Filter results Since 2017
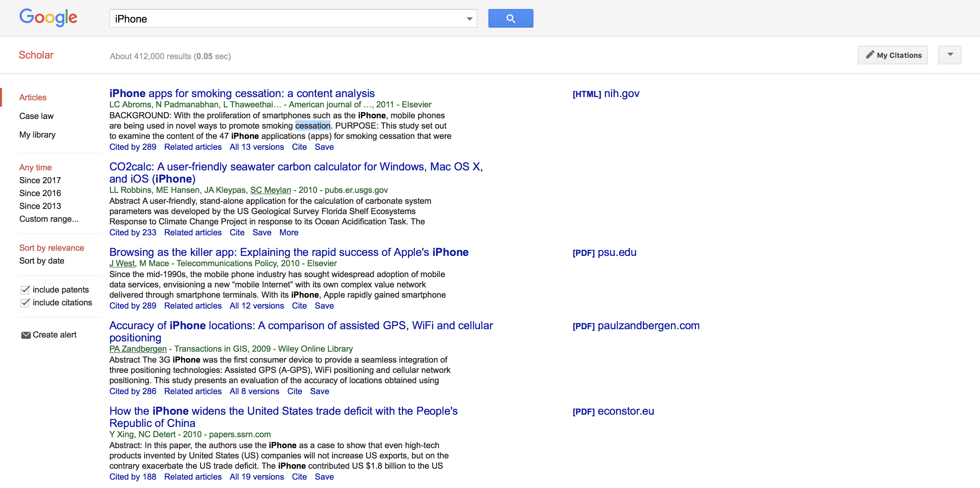Viewport: 980px width, 488px height. (40, 180)
